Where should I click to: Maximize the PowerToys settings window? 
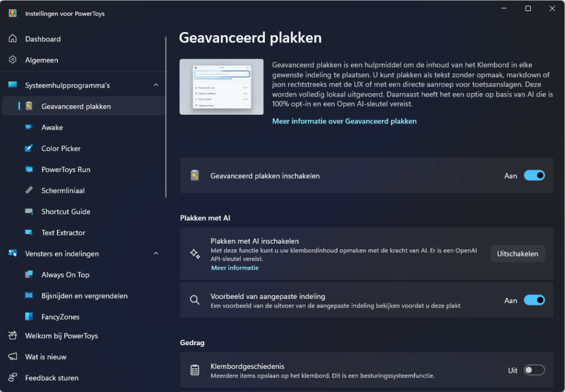pos(528,8)
